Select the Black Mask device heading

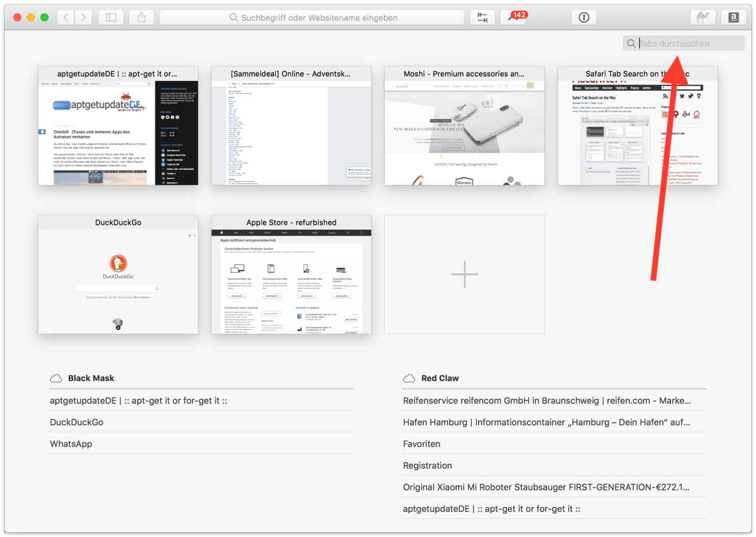pyautogui.click(x=91, y=378)
